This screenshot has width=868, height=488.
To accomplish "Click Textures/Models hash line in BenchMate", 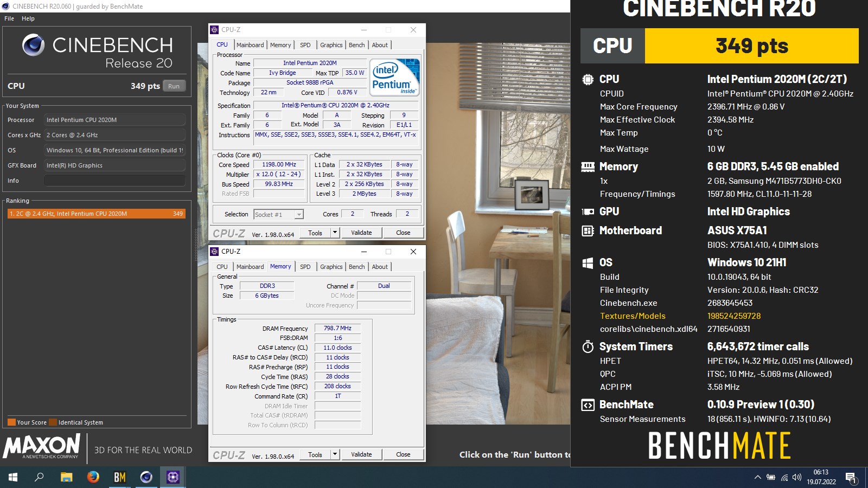I will click(x=680, y=316).
